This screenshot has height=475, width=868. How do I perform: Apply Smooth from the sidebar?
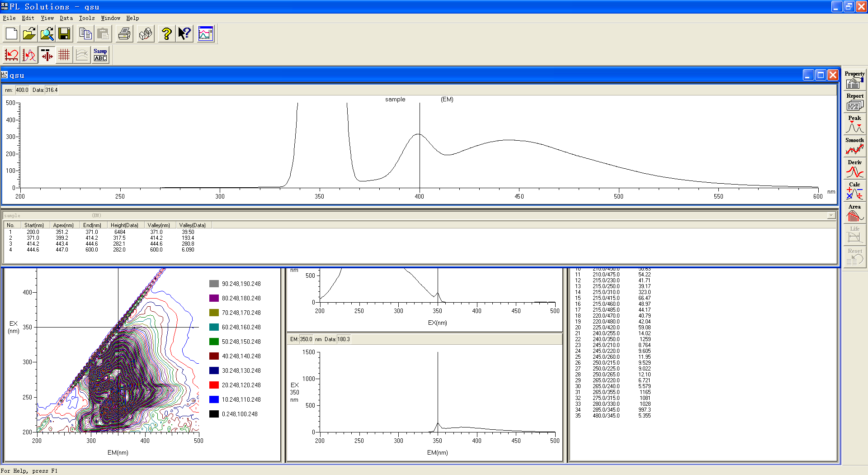pyautogui.click(x=854, y=146)
